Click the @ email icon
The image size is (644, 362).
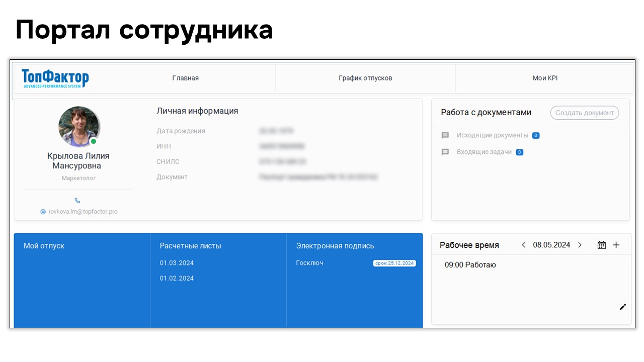(43, 212)
